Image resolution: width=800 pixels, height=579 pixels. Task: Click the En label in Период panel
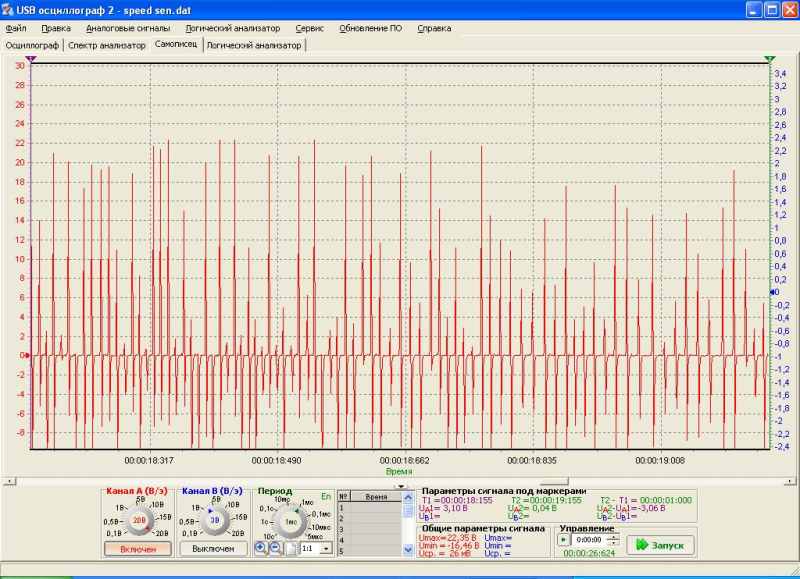[326, 496]
